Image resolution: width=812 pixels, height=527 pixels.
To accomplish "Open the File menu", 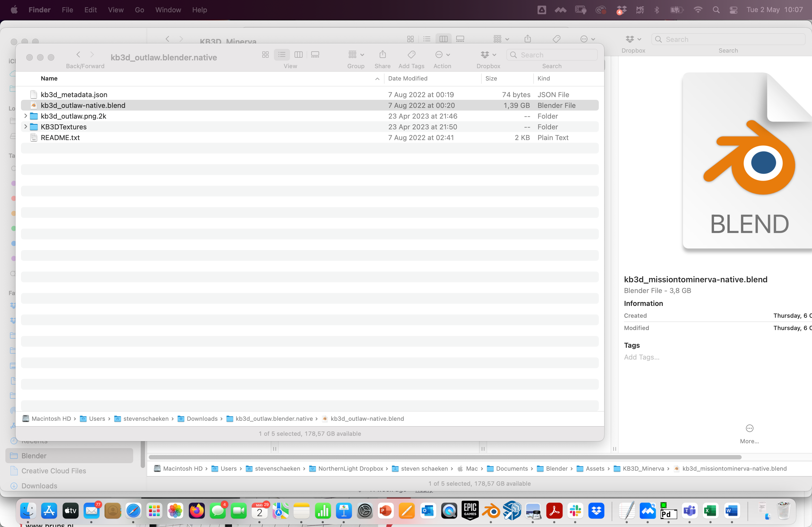I will point(67,10).
